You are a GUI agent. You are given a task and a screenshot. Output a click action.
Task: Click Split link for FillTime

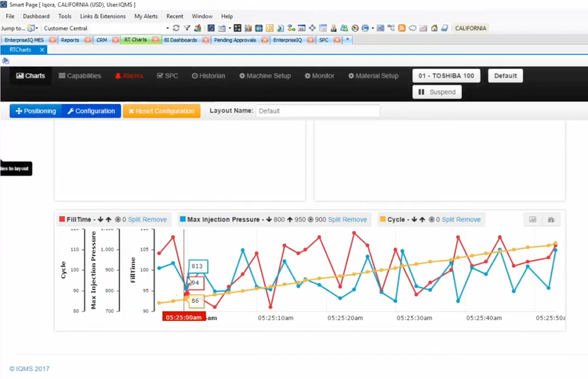click(134, 219)
